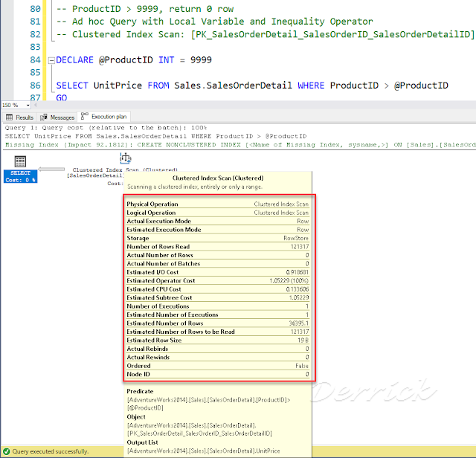Select the Execution plan tab
This screenshot has height=458, width=476.
pyautogui.click(x=104, y=117)
